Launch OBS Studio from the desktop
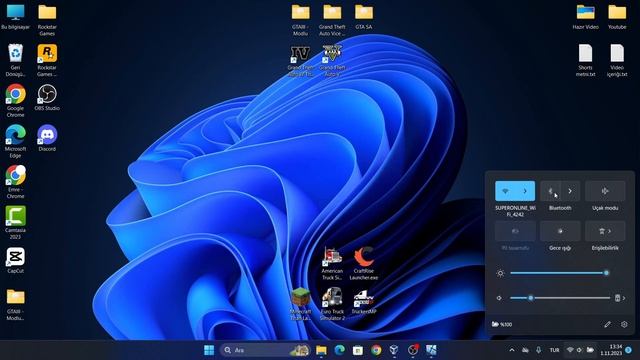The image size is (640, 360). point(47,98)
